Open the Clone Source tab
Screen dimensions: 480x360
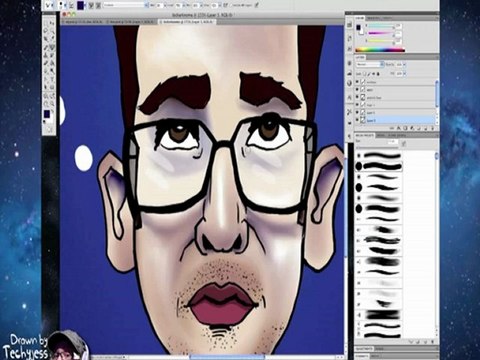click(x=397, y=135)
